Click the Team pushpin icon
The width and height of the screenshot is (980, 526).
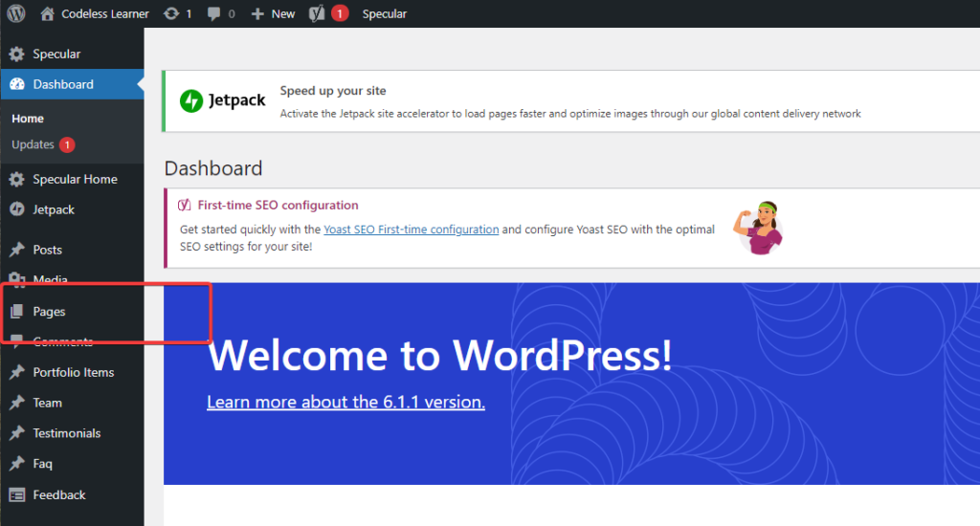17,403
